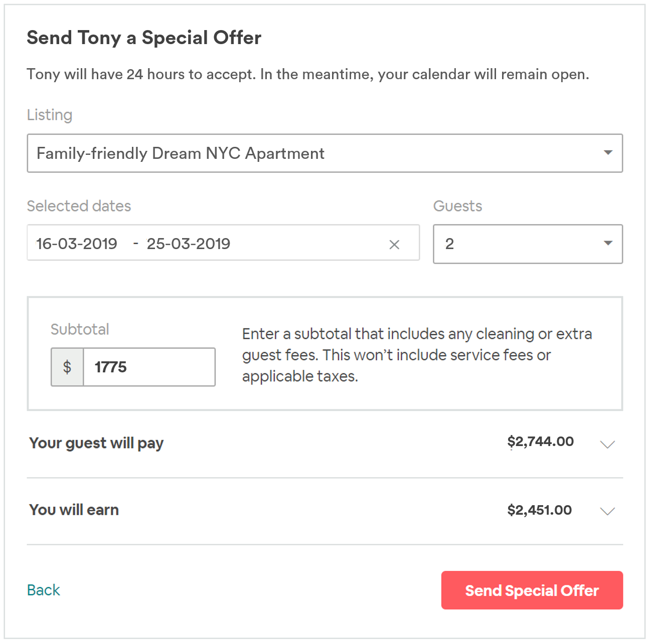
Task: Click the 'Your guest will pay' label
Action: [x=96, y=444]
